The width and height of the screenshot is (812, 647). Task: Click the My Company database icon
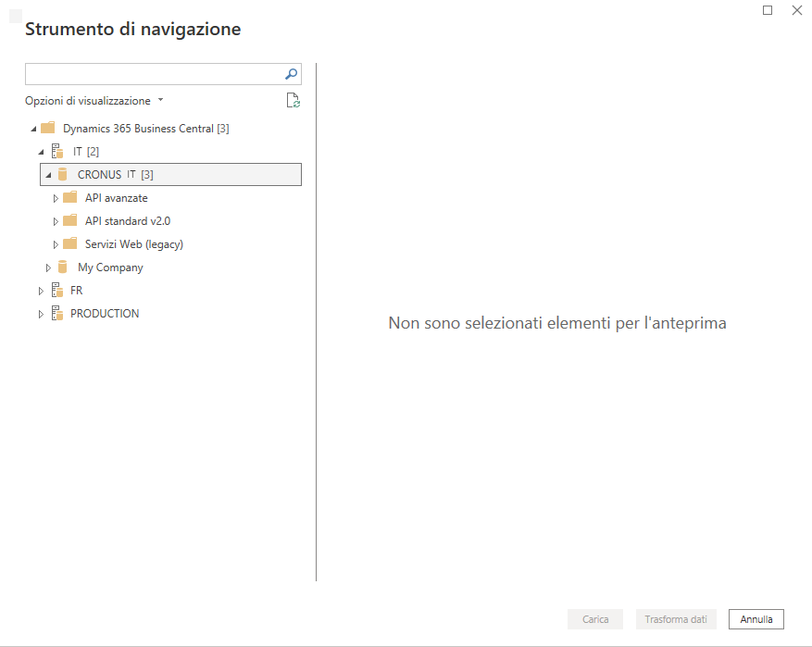(63, 268)
